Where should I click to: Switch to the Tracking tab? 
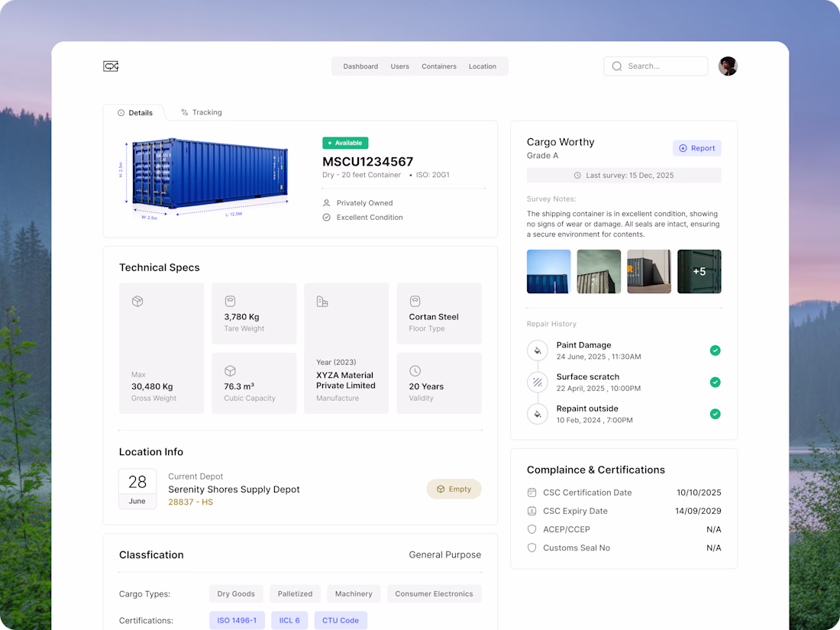[x=202, y=112]
